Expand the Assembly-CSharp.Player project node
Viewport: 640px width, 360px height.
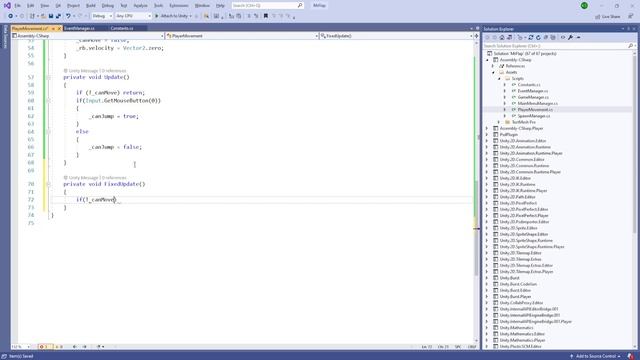click(487, 128)
